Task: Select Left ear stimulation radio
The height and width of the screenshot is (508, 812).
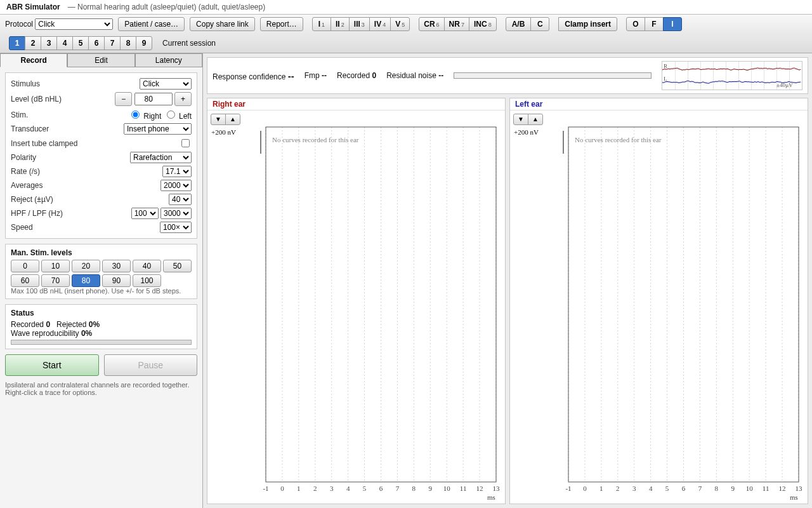Action: (x=171, y=115)
